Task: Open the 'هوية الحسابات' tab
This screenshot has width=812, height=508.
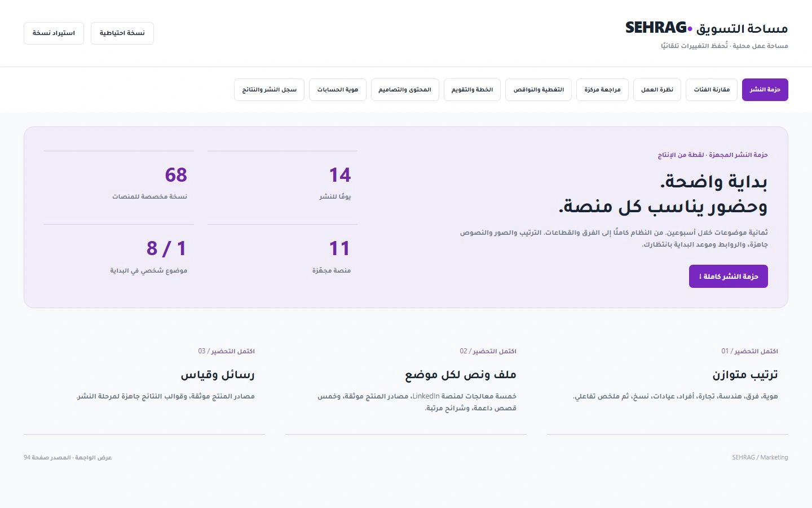Action: click(338, 90)
